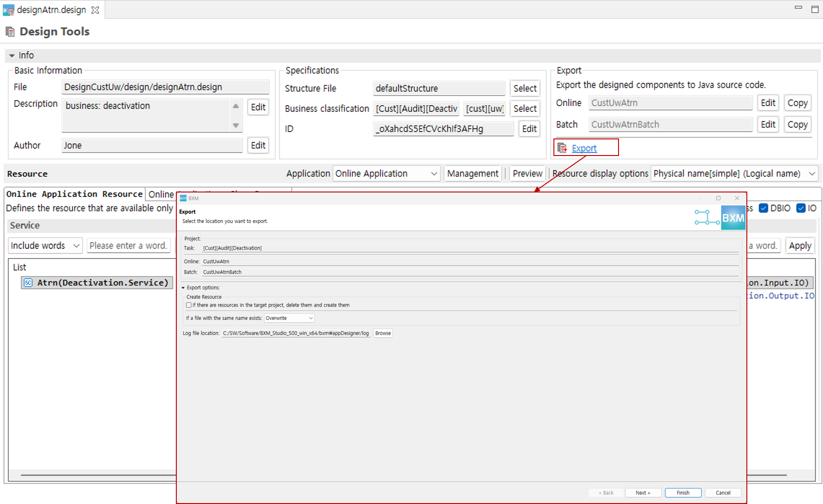Screen dimensions: 823x504
Task: Enable delete existing resources checkbox
Action: pos(189,305)
